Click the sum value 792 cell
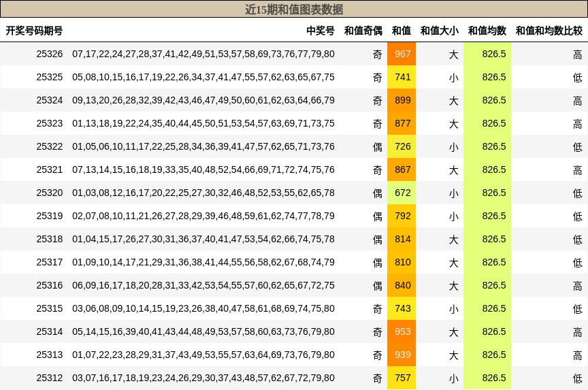Image resolution: width=588 pixels, height=390 pixels. 402,216
